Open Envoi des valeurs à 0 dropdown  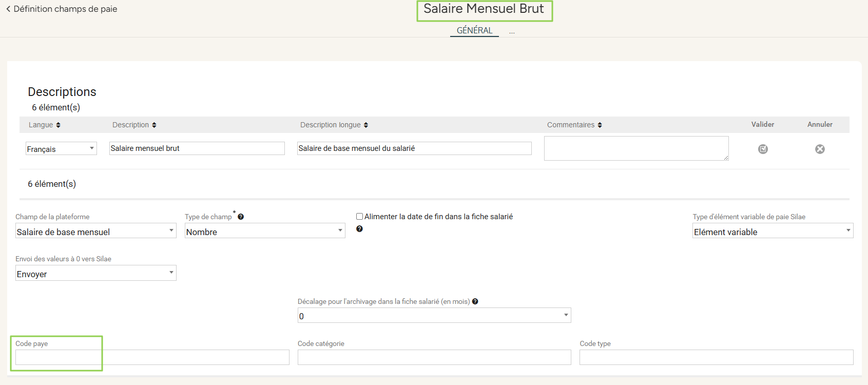[95, 273]
